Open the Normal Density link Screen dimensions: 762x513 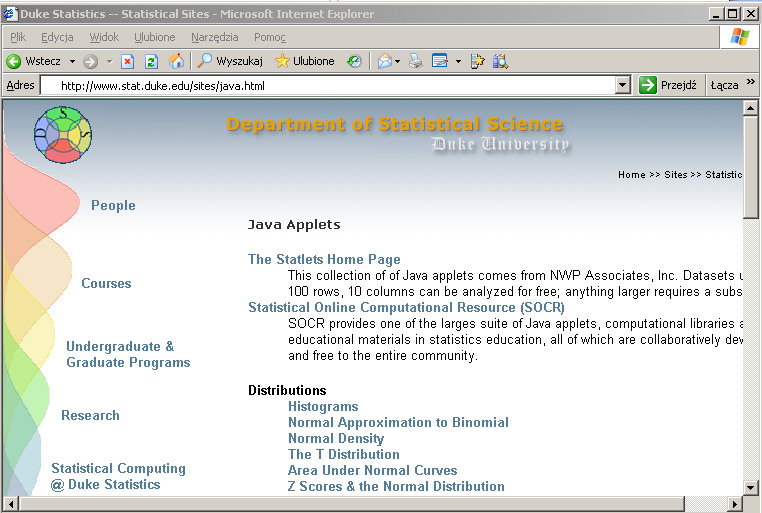(x=336, y=438)
